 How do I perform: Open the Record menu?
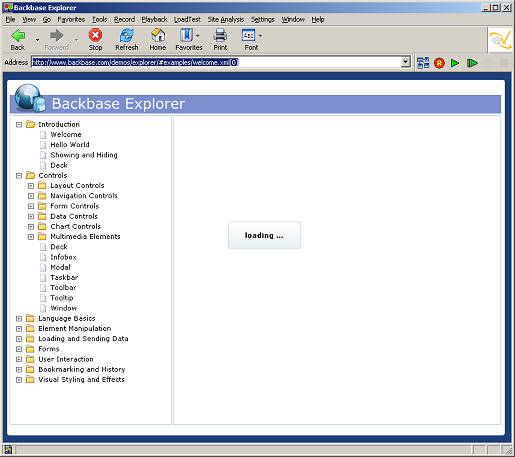tap(124, 20)
